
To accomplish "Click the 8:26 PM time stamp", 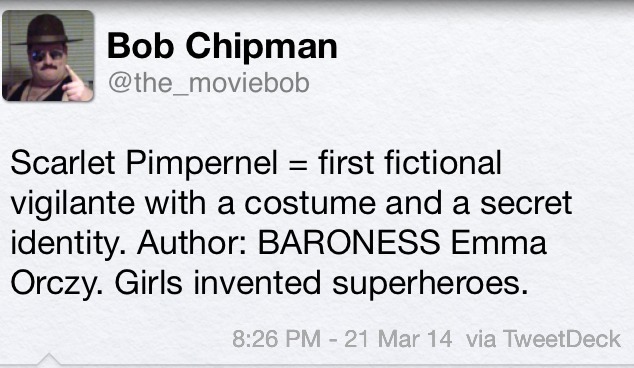I will tap(277, 338).
